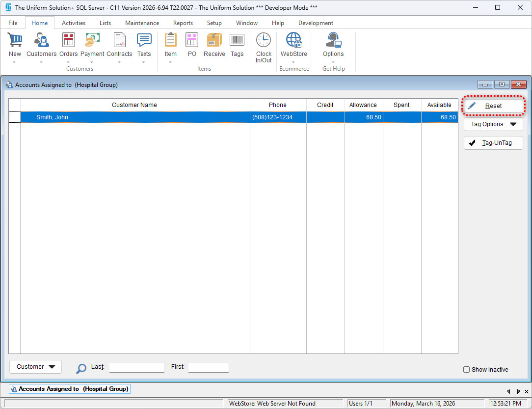Screen dimensions: 532x409
Task: Open the WebStore globe icon
Action: pyautogui.click(x=293, y=40)
